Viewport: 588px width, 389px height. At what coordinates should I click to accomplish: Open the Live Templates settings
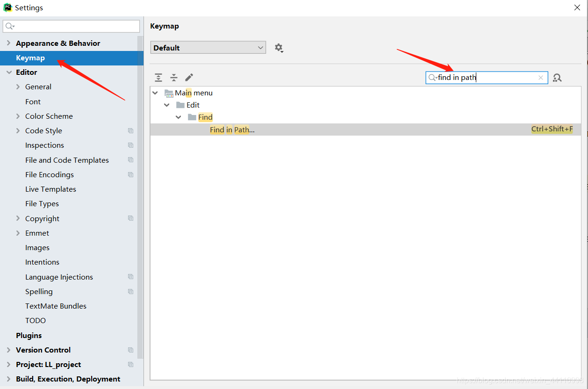[50, 189]
